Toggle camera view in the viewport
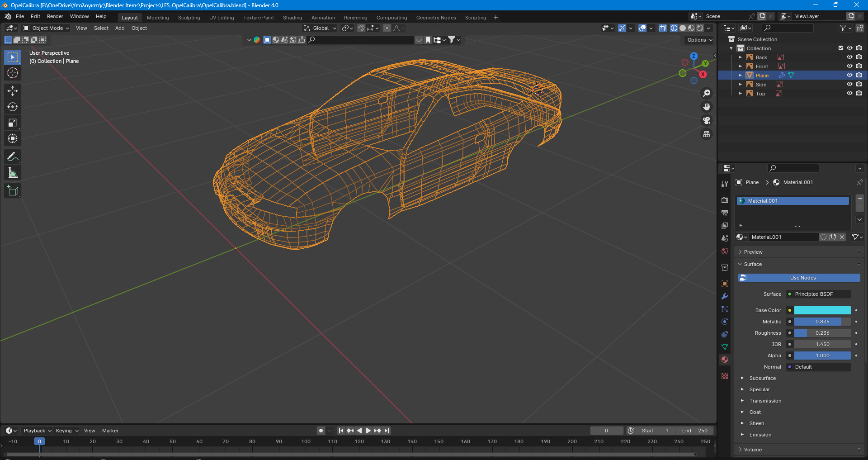Viewport: 868px width, 460px height. point(706,120)
